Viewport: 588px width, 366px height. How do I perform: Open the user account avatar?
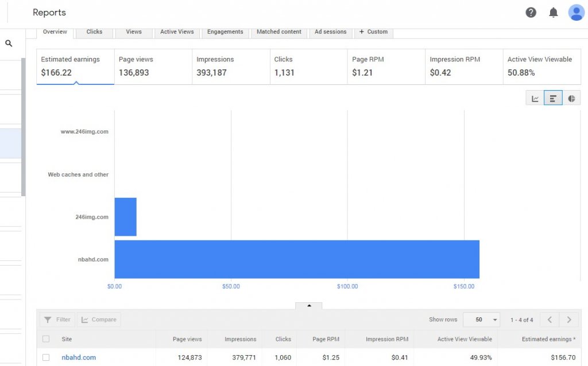click(x=576, y=13)
